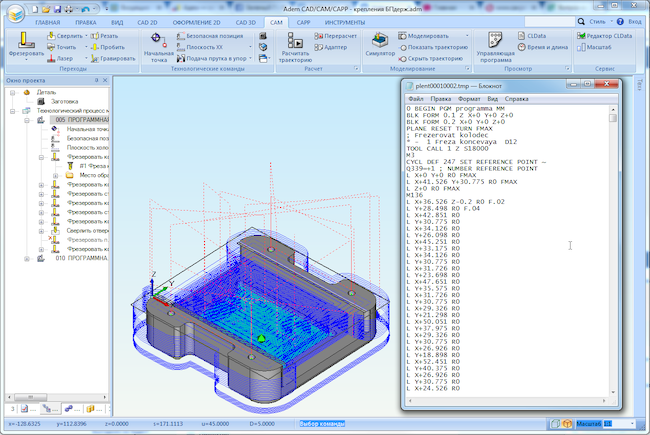Open Формат menu in Notepad
The width and height of the screenshot is (650, 435).
pyautogui.click(x=468, y=100)
